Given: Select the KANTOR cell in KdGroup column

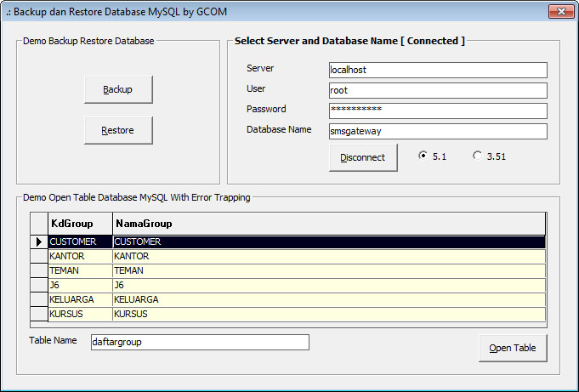Looking at the screenshot, I should point(80,256).
